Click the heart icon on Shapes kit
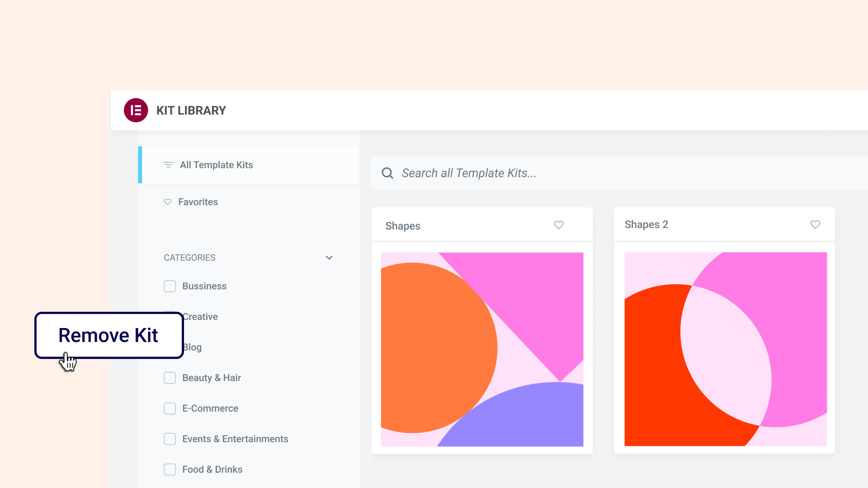The width and height of the screenshot is (868, 488). (x=559, y=225)
